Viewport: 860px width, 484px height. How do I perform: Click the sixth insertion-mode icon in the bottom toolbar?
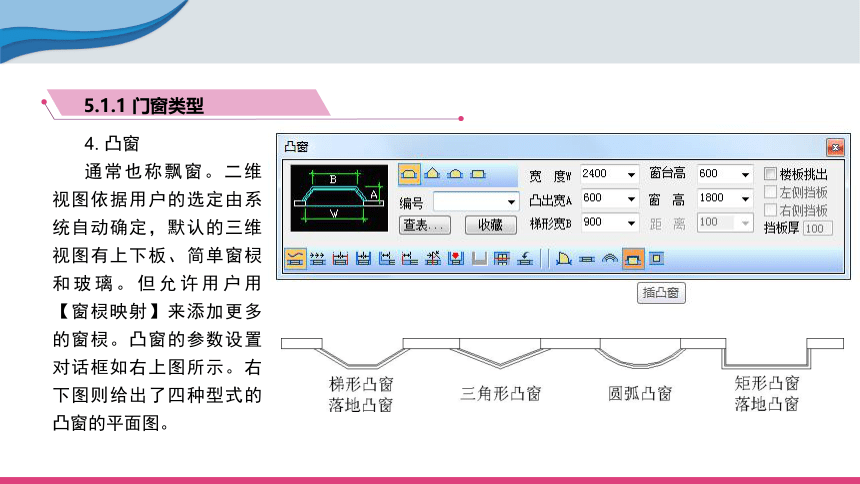click(x=410, y=258)
